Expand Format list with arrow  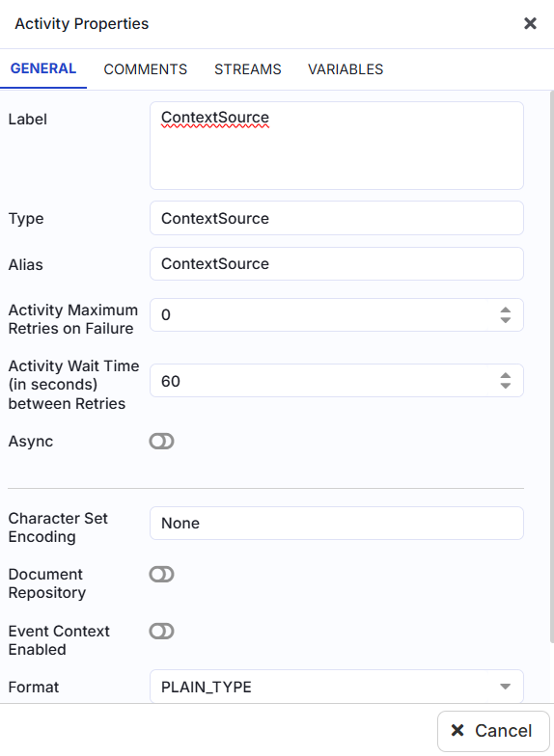point(506,687)
